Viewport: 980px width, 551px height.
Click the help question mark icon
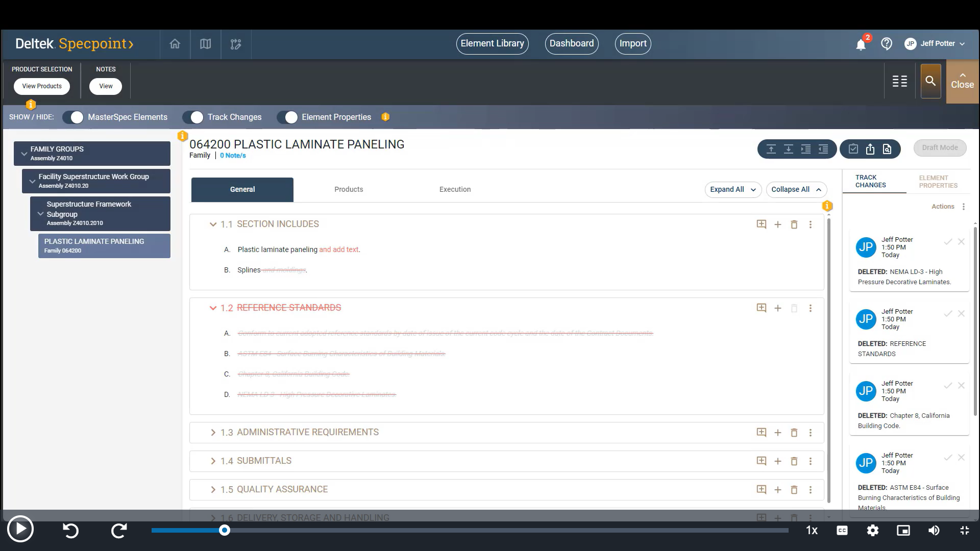coord(887,44)
